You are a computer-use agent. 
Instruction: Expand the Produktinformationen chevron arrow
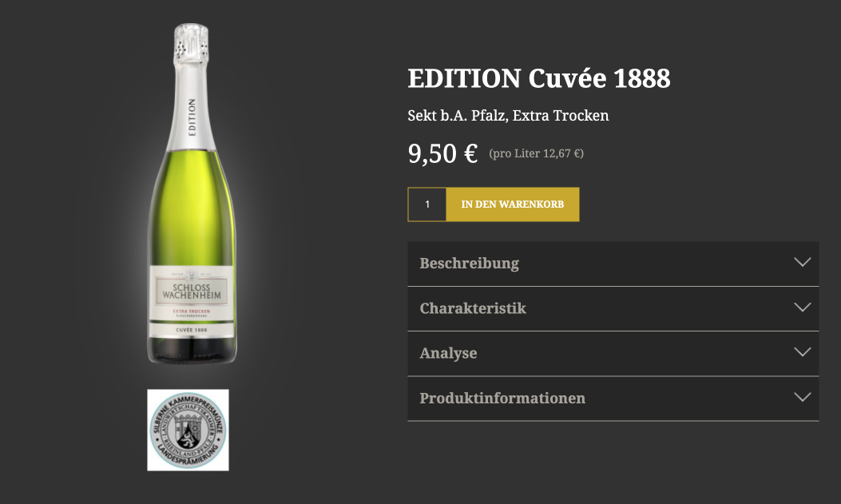click(x=803, y=397)
